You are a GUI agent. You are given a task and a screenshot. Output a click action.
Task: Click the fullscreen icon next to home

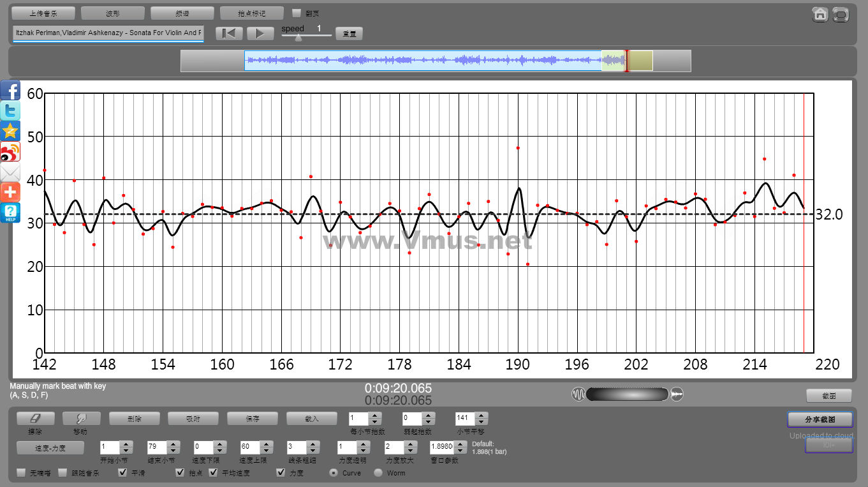(x=841, y=14)
